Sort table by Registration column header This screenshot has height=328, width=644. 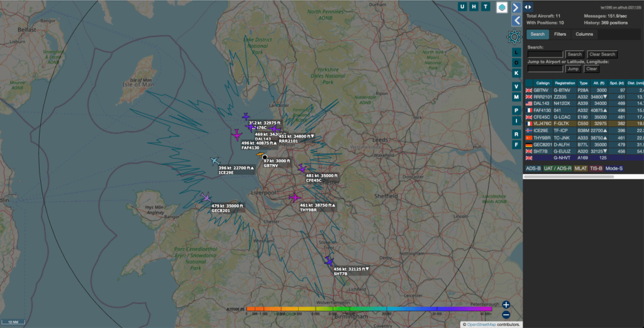tap(565, 83)
